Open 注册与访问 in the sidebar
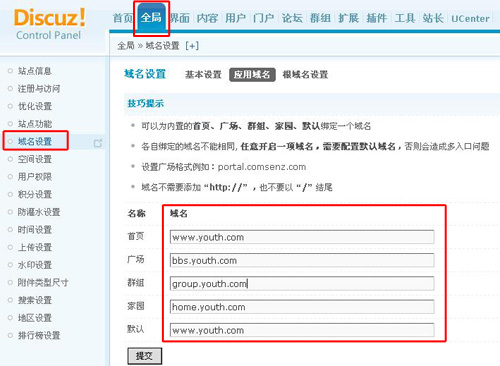 [x=39, y=88]
